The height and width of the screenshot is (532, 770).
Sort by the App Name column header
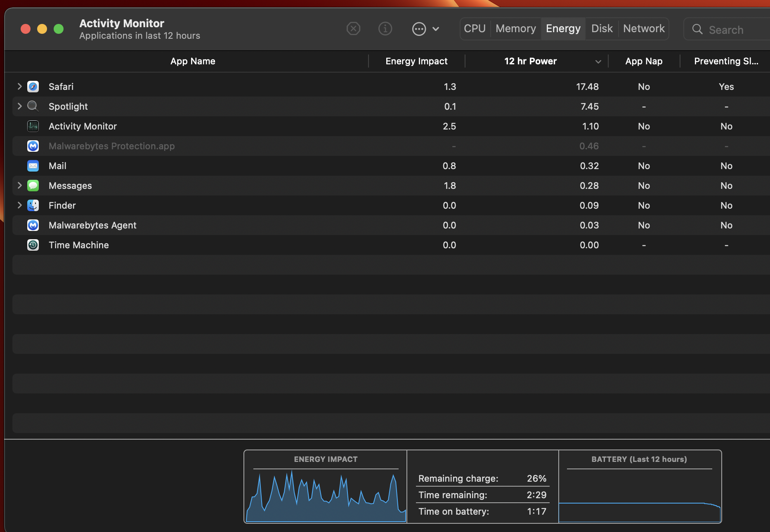coord(193,61)
